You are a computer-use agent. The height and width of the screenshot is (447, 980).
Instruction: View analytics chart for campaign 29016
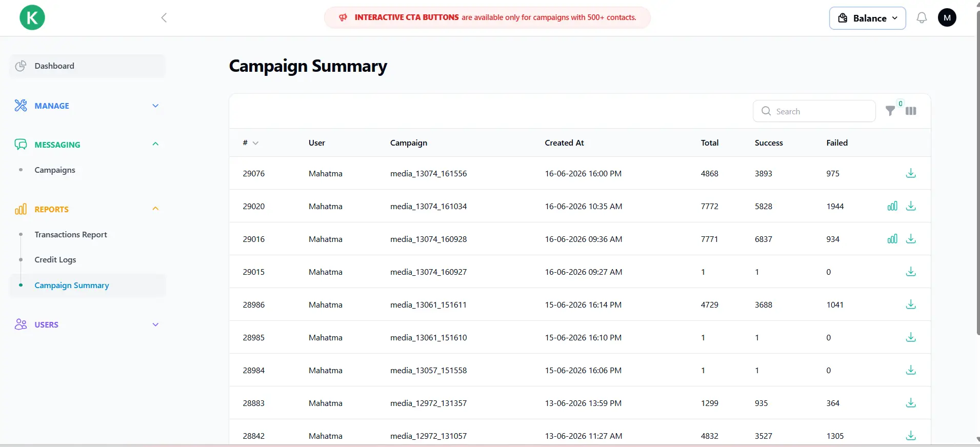(892, 239)
